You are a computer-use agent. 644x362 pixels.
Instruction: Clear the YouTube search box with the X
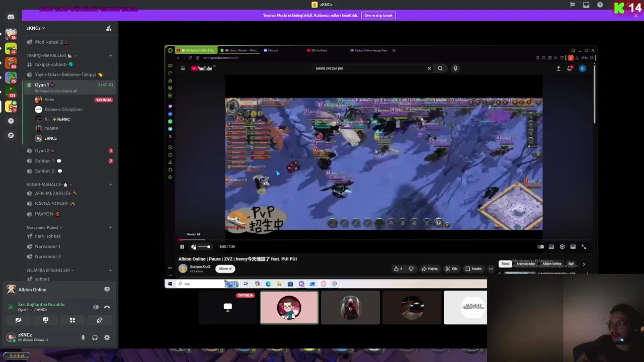click(429, 68)
